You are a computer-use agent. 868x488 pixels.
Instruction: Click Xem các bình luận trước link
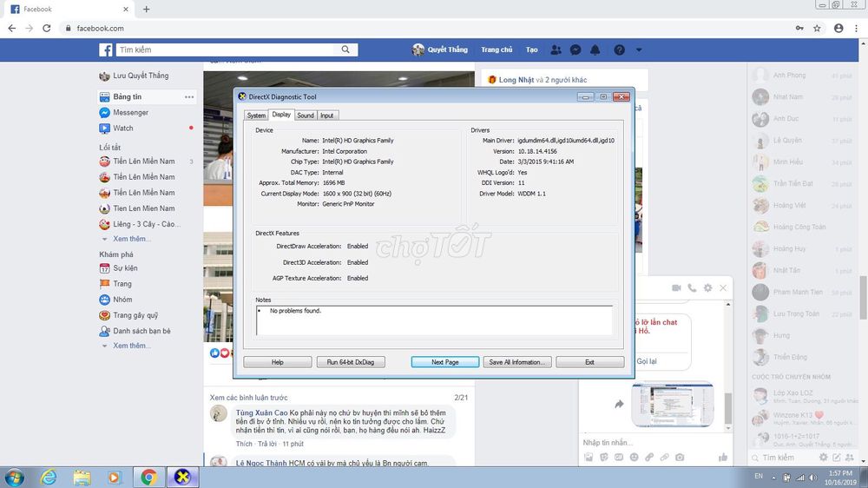248,398
